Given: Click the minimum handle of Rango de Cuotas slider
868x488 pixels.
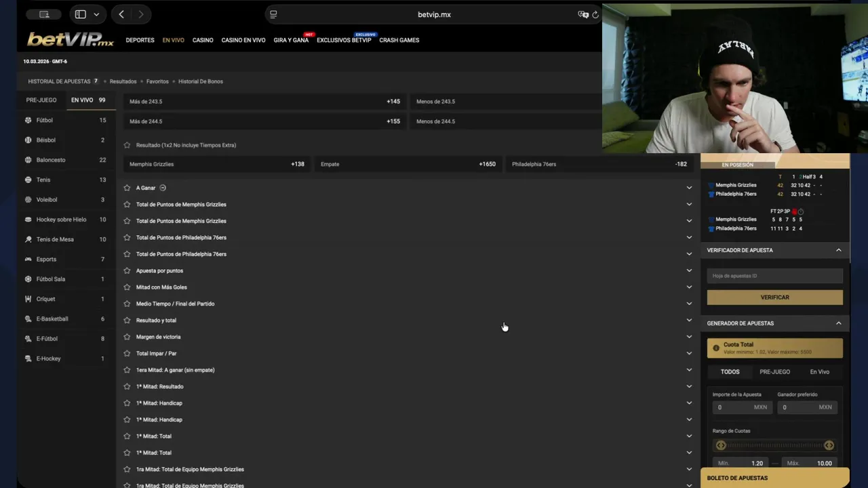Looking at the screenshot, I should coord(721,445).
